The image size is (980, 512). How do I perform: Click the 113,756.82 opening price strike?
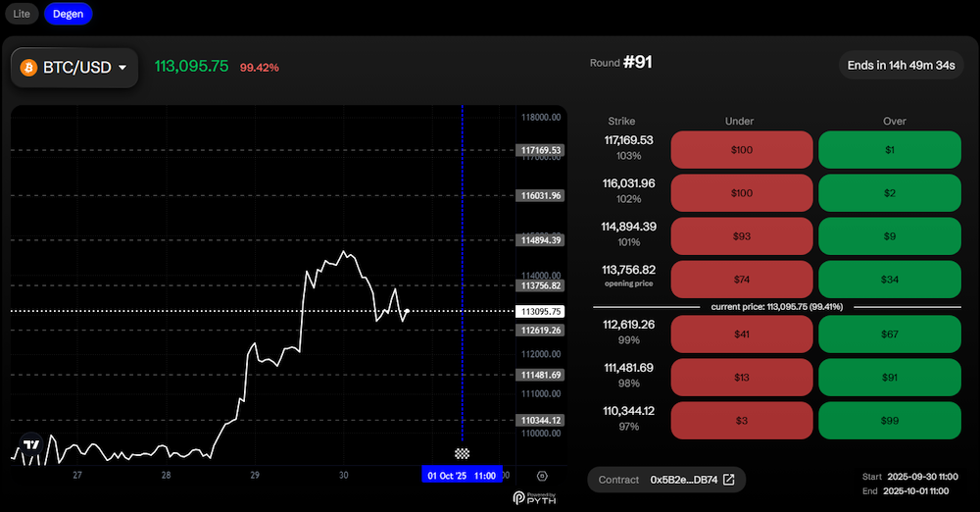[x=629, y=270]
